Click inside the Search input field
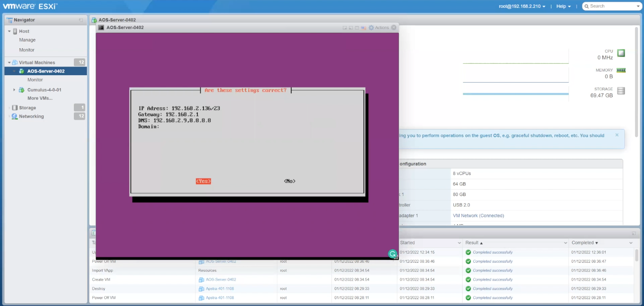 612,6
